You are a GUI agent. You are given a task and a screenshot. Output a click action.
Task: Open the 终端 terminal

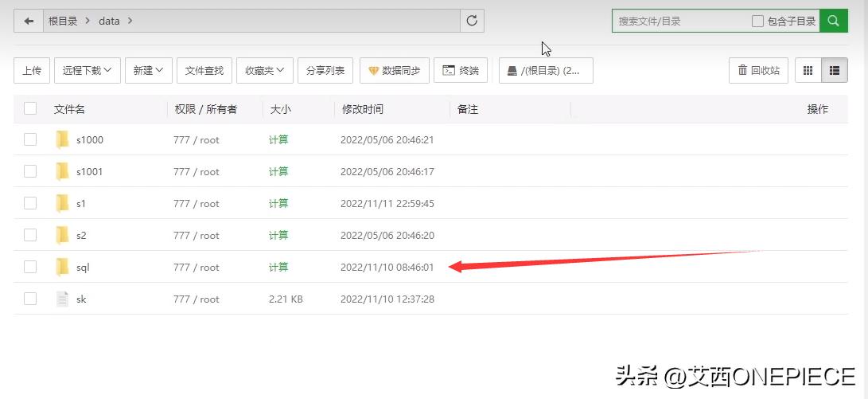click(461, 70)
